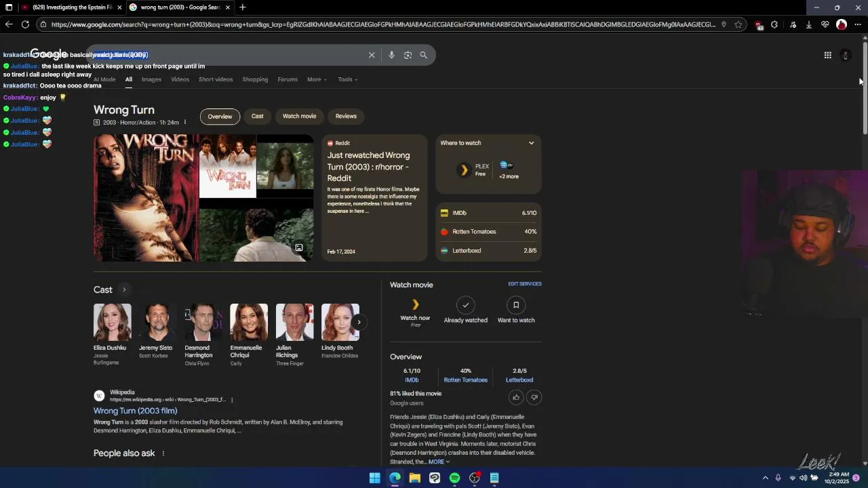Dislike the movie with thumbs down
The height and width of the screenshot is (488, 868).
[x=534, y=397]
